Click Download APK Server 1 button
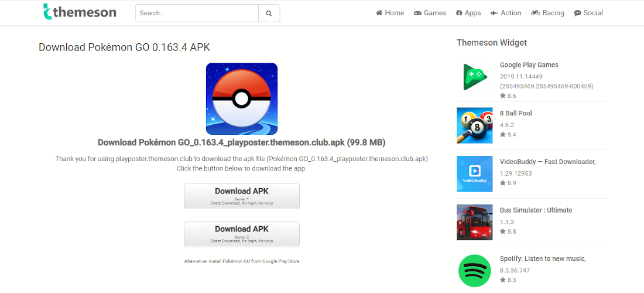Screen dimensions: 644x293 coord(241,196)
